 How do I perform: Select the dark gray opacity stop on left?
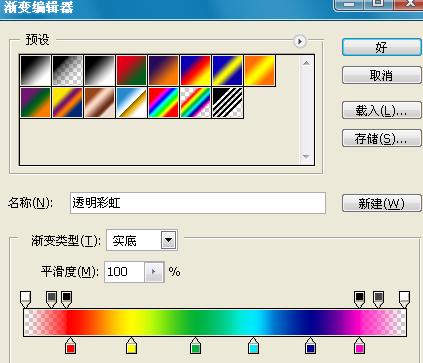(51, 299)
